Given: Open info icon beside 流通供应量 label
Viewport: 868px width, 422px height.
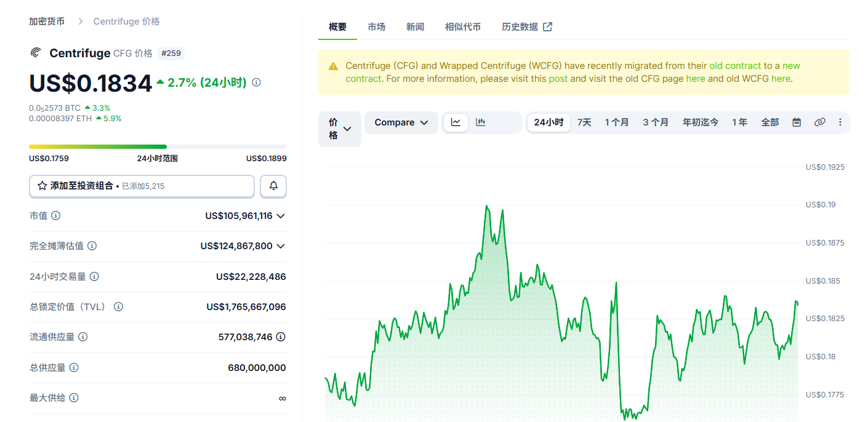Looking at the screenshot, I should [82, 337].
